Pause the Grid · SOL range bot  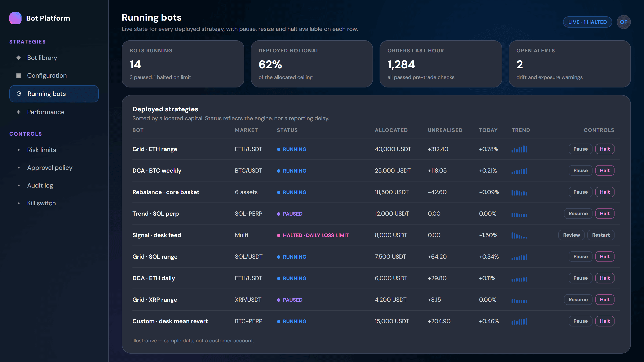(580, 256)
